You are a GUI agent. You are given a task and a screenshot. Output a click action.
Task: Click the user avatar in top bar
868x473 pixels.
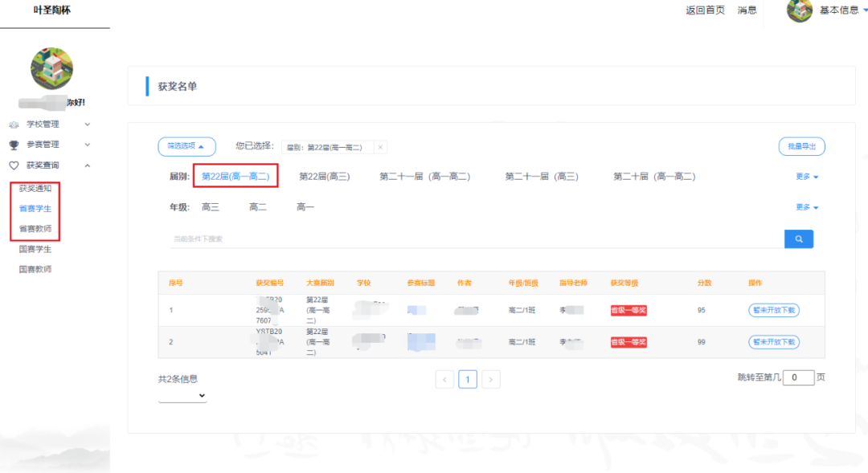799,10
